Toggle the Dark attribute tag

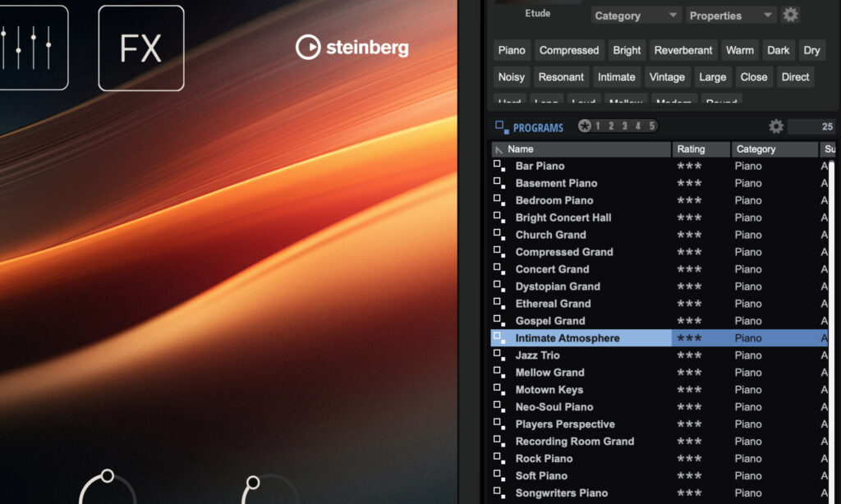778,50
